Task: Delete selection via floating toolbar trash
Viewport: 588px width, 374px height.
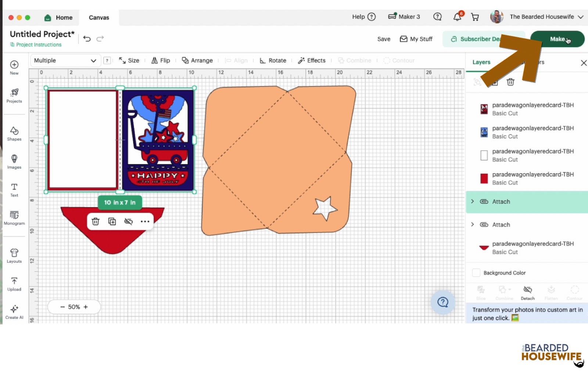Action: (x=96, y=221)
